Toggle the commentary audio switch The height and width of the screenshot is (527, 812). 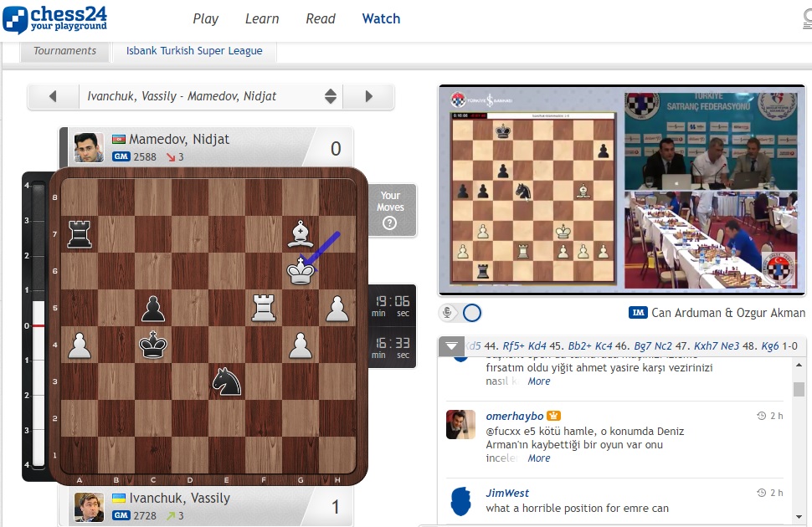(x=472, y=313)
